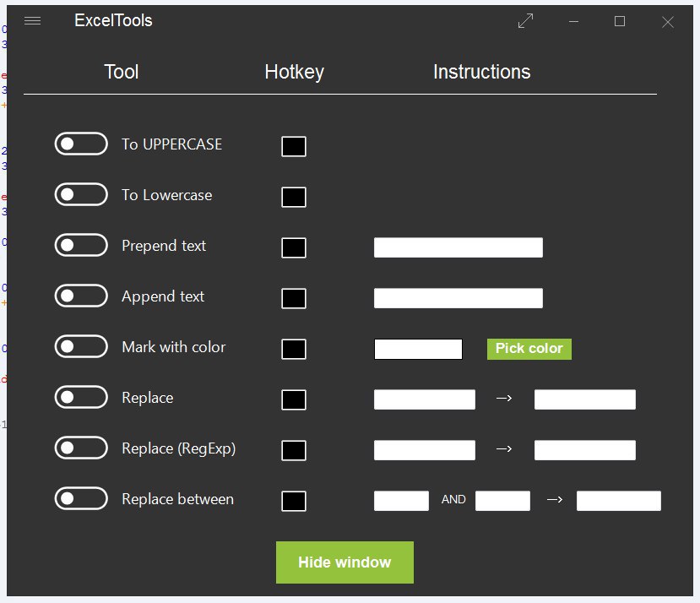700x603 pixels.
Task: Select Mark with color hotkey box
Action: [x=294, y=349]
